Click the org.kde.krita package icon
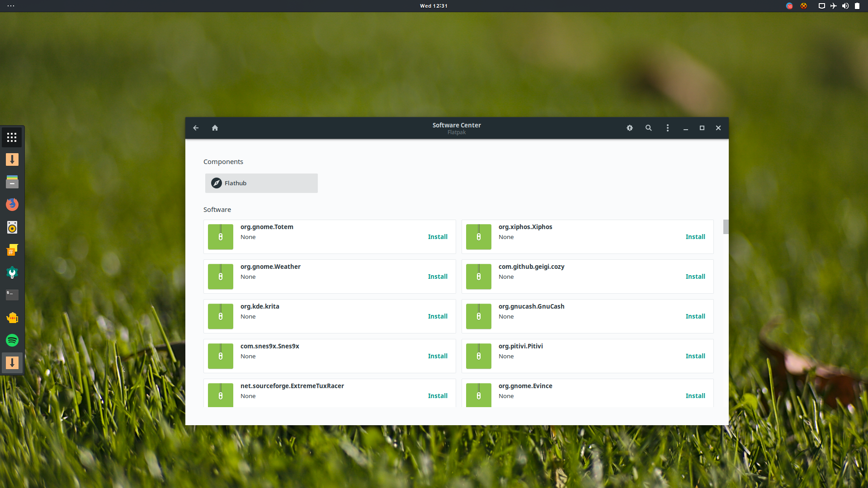 coord(221,316)
